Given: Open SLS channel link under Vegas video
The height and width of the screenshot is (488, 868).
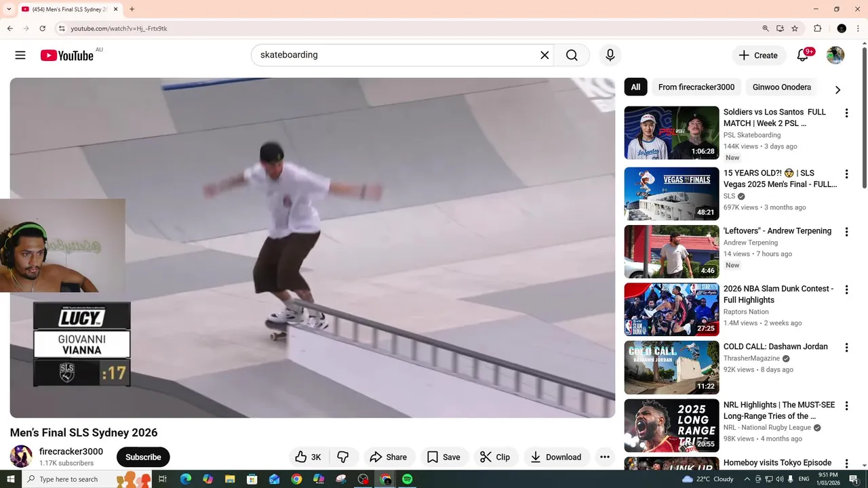Looking at the screenshot, I should pos(730,196).
